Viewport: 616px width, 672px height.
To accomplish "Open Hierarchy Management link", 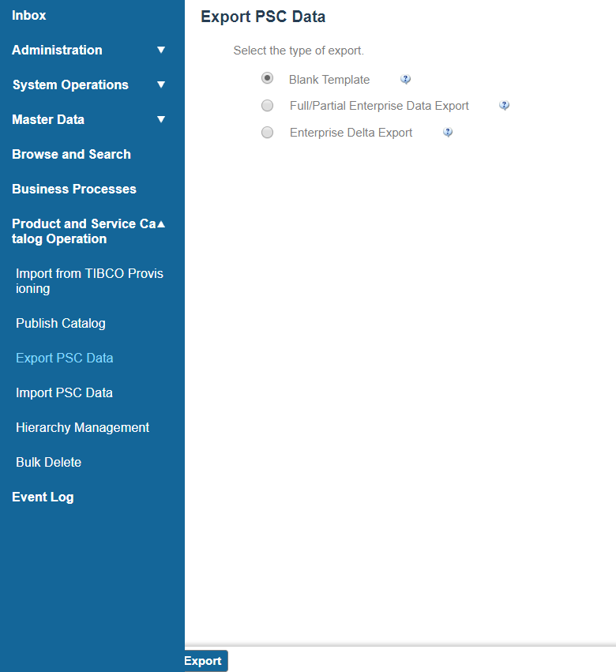I will point(82,427).
